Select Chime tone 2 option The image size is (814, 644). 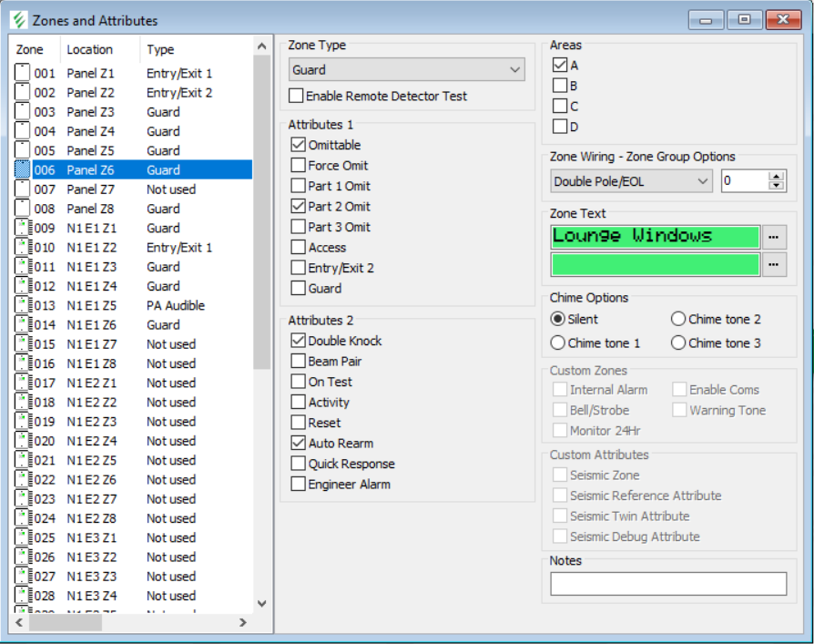pyautogui.click(x=678, y=319)
